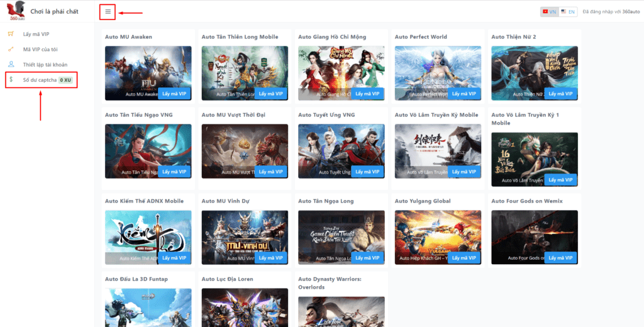Click the Auto Yulgang Global title
The image size is (644, 327).
(x=423, y=201)
